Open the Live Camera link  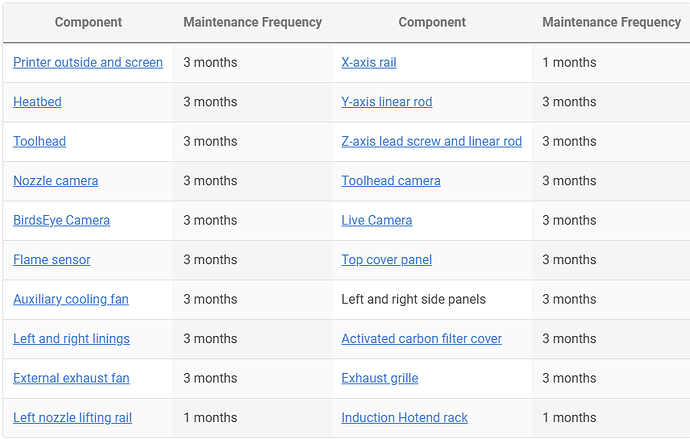377,220
